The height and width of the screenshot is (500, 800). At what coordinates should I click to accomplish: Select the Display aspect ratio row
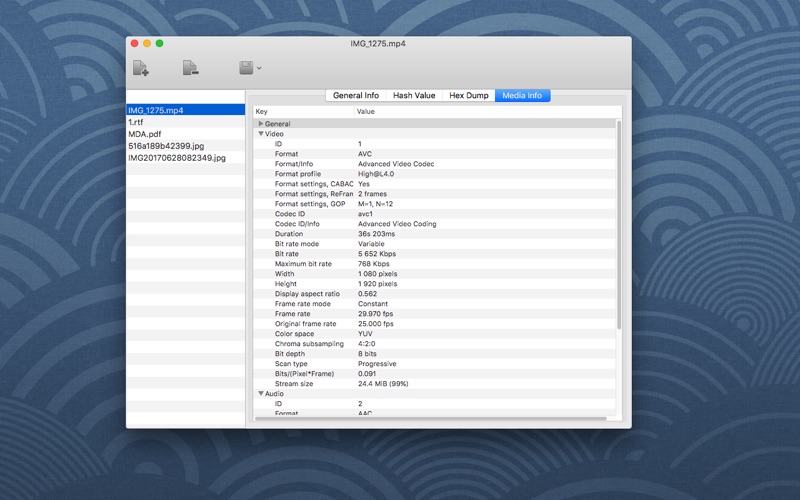coord(435,294)
